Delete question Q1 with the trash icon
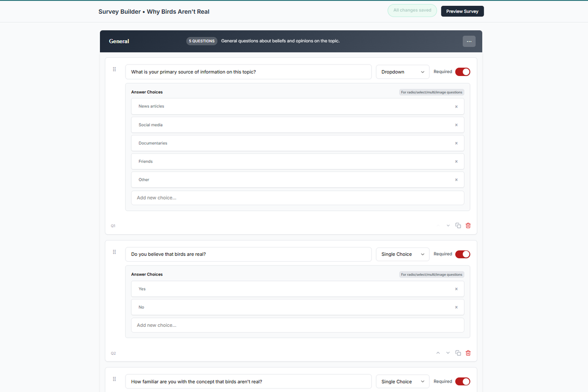The image size is (588, 392). 468,225
